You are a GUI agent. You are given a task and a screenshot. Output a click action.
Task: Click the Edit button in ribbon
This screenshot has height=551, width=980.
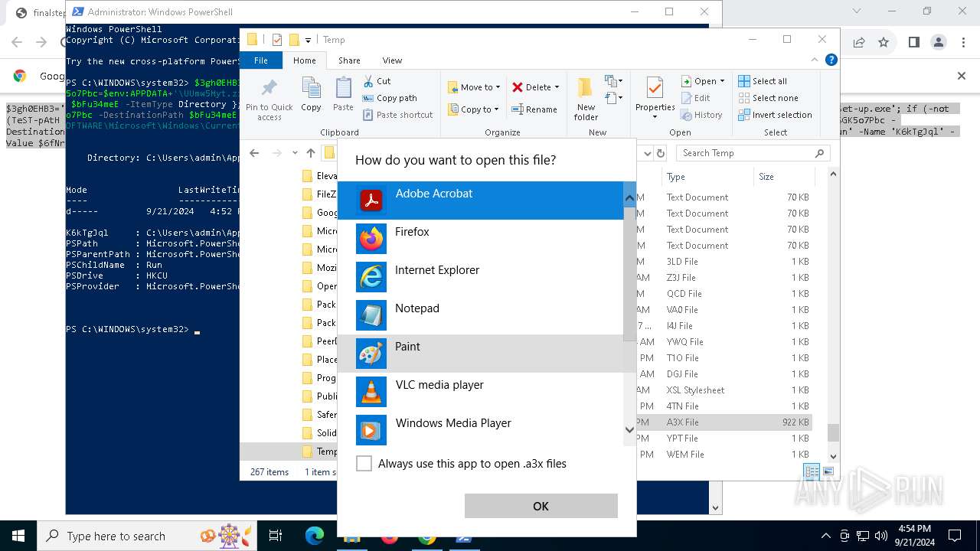pos(695,98)
